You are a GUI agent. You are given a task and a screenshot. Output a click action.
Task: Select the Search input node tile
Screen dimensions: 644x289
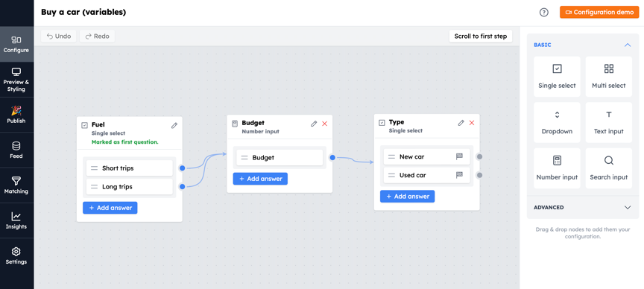click(x=609, y=168)
